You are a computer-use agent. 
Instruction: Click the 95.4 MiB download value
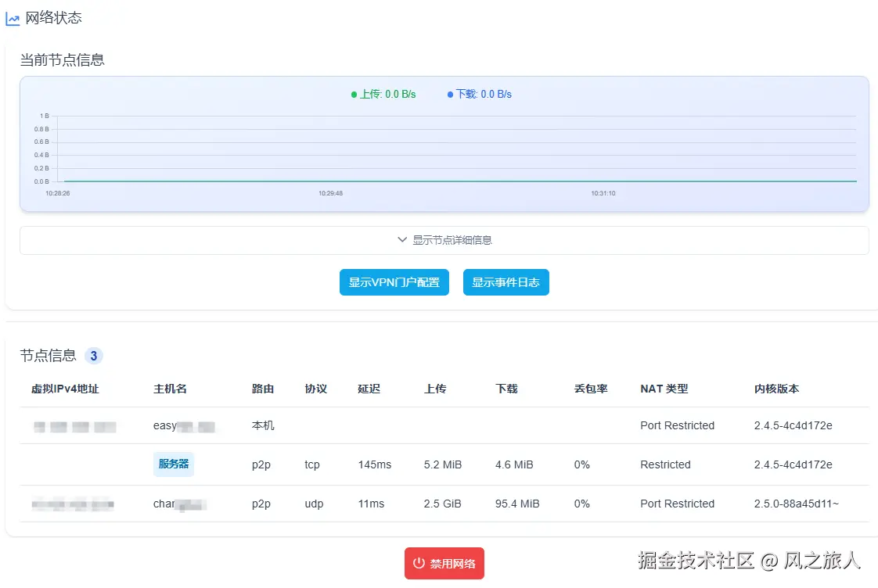point(517,504)
